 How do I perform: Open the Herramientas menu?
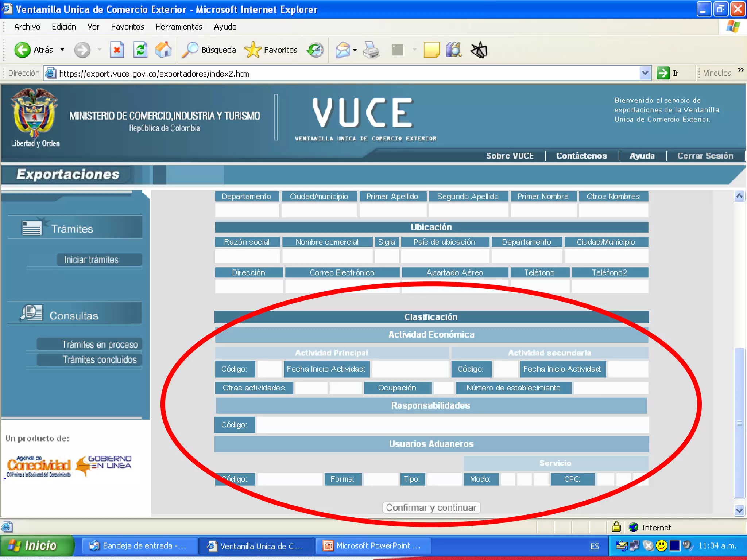(178, 27)
